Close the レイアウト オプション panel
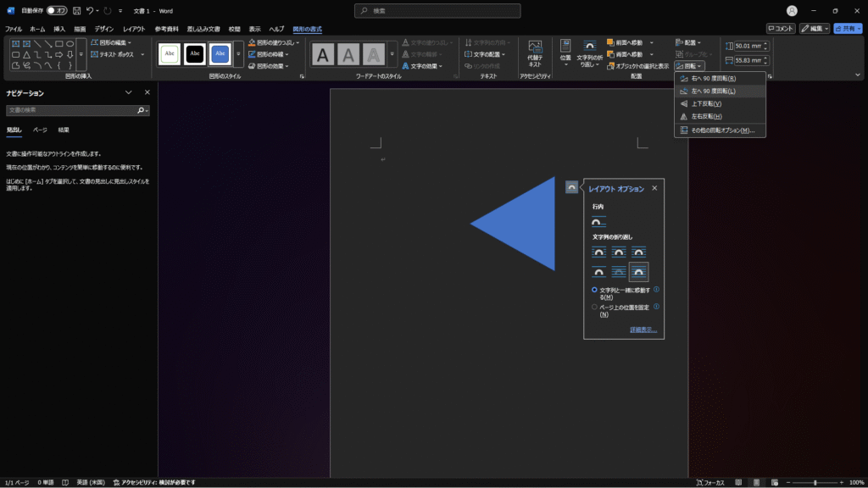868x488 pixels. point(654,188)
